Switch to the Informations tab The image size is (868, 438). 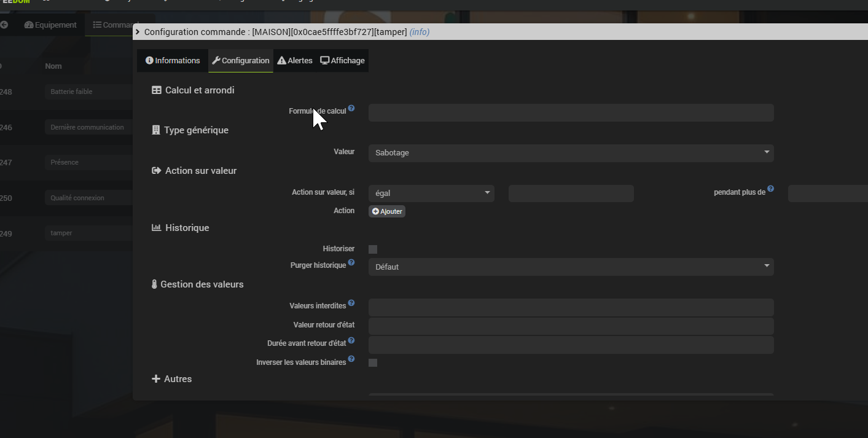pyautogui.click(x=173, y=61)
